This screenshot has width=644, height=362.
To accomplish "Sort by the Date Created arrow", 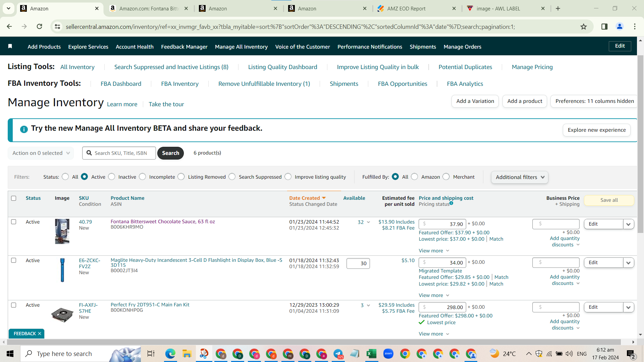I will pos(324,198).
